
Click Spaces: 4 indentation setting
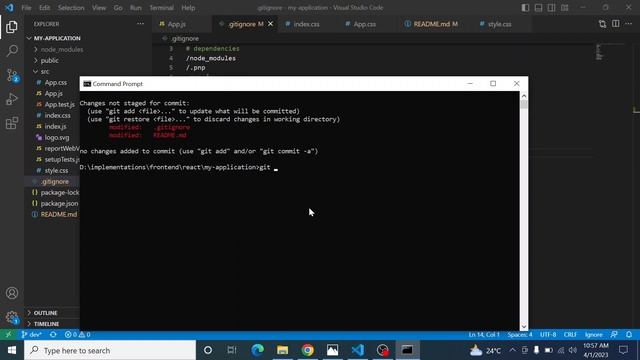coord(520,335)
